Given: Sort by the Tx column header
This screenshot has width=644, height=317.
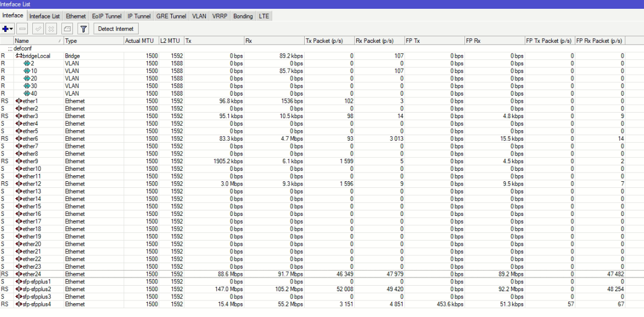Looking at the screenshot, I should [214, 41].
